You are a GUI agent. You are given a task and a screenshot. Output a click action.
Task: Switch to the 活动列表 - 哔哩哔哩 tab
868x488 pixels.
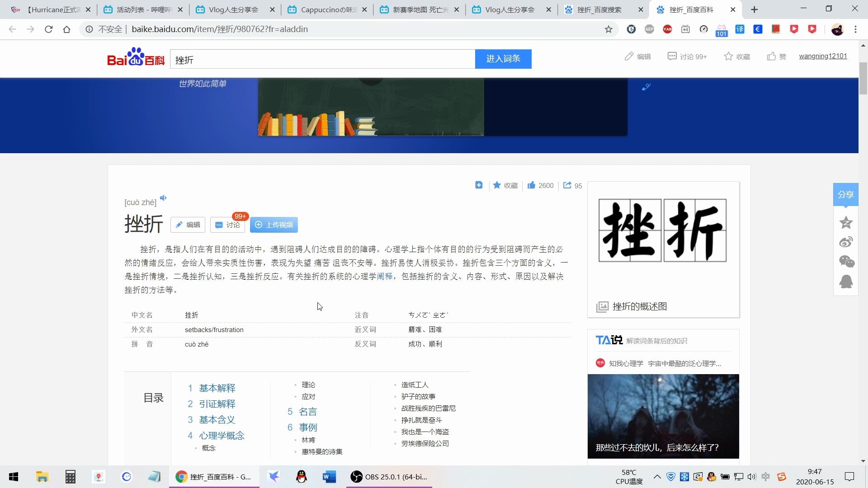[143, 9]
